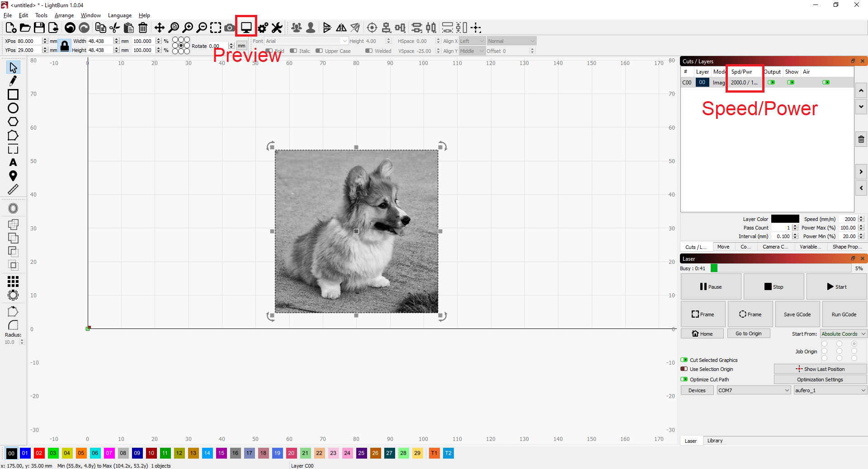Select the Rectangle tool
Image resolution: width=868 pixels, height=469 pixels.
pyautogui.click(x=13, y=94)
